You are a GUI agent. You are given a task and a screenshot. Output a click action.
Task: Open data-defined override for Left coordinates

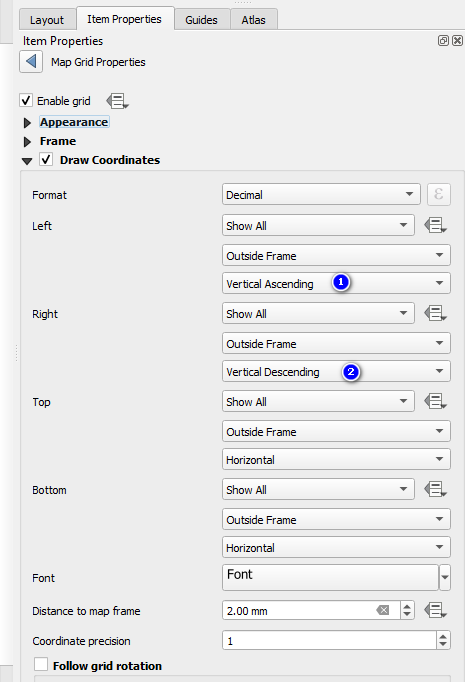coord(435,225)
